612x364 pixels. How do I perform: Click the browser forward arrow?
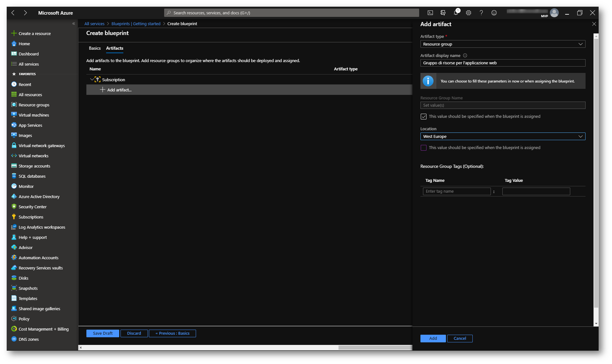pyautogui.click(x=25, y=13)
